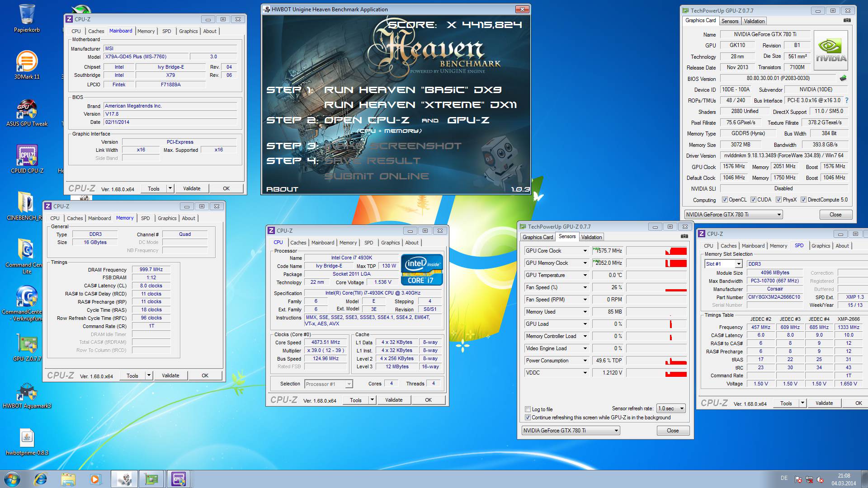Switch to Caches tab in CPU-Z Mainboard window
Screen dimensions: 868x488
(96, 31)
